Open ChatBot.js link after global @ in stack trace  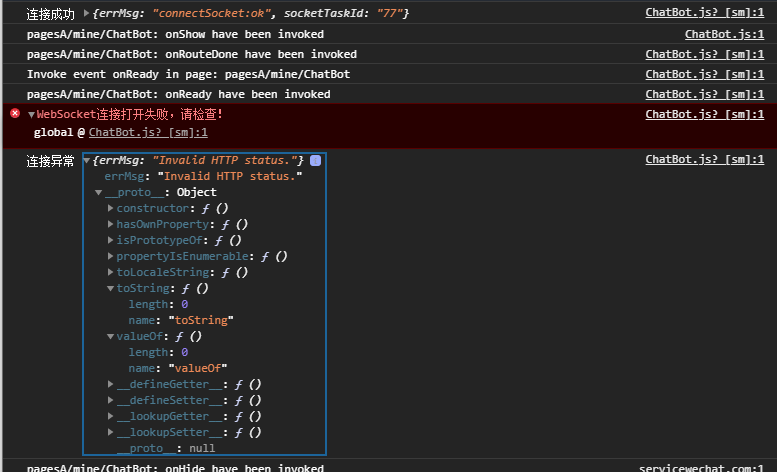pos(148,132)
